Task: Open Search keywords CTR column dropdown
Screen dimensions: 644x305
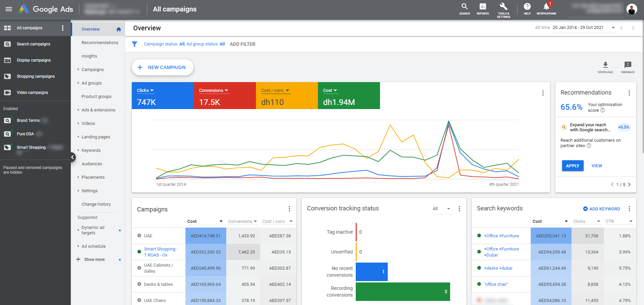Action: [619, 222]
